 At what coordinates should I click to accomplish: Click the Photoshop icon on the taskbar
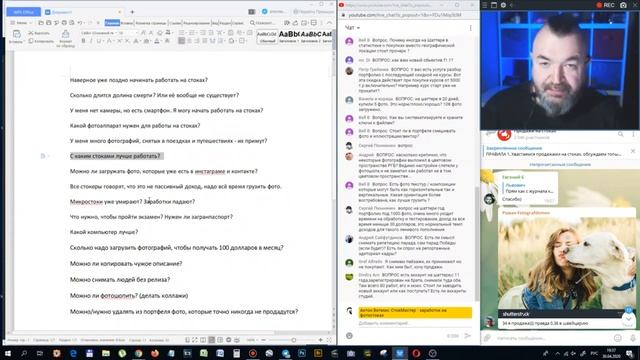302,353
